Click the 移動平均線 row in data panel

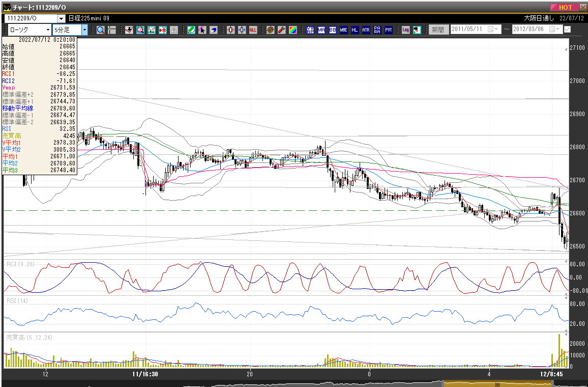(x=39, y=108)
